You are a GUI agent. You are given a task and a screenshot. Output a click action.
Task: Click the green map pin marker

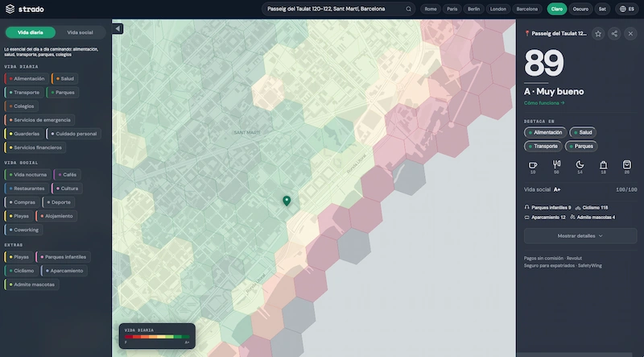tap(287, 201)
